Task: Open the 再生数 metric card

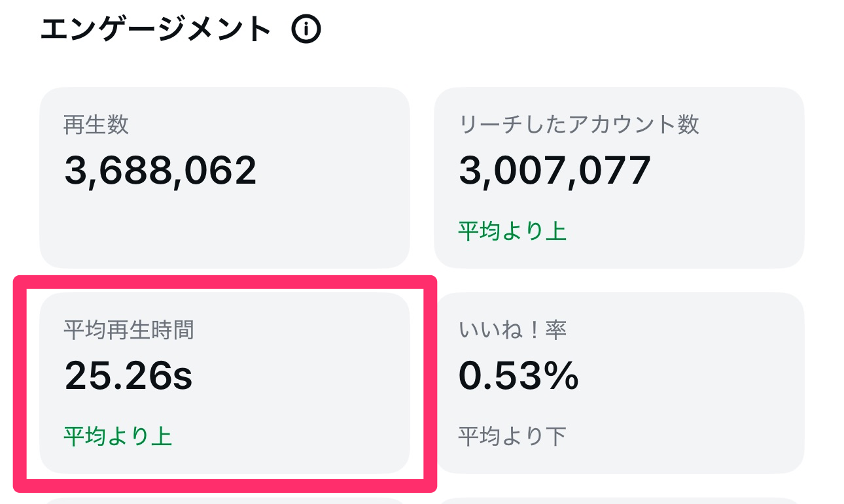Action: (224, 216)
